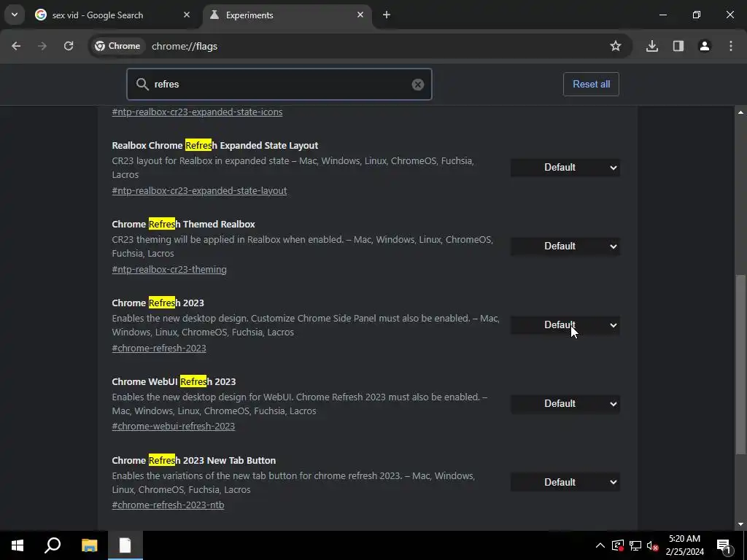Click the tray icon with the red dot
This screenshot has width=747, height=560.
[618, 545]
